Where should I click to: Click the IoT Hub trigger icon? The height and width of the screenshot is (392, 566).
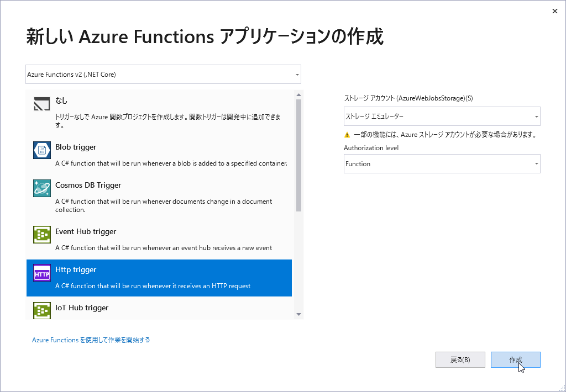pyautogui.click(x=42, y=310)
